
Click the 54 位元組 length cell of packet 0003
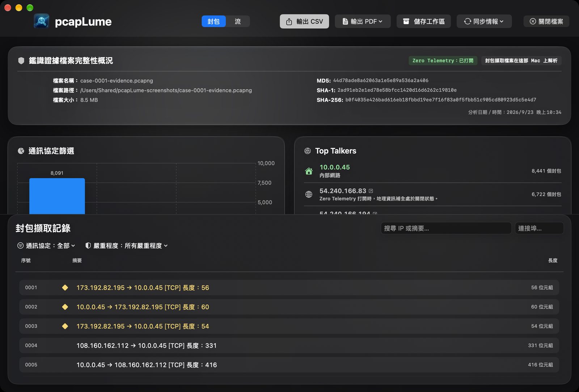[x=542, y=326]
